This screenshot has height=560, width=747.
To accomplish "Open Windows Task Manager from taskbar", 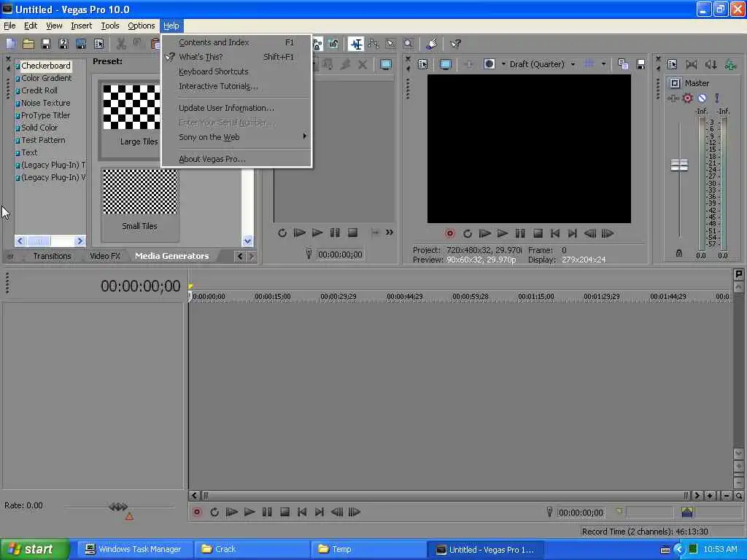I will pos(133,550).
